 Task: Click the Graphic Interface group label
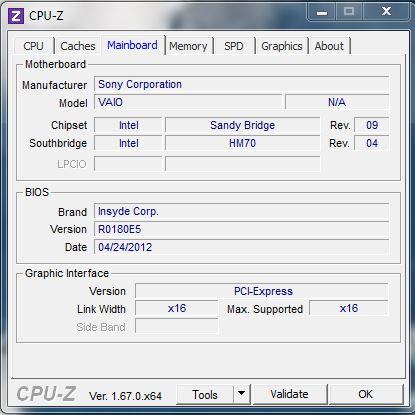pyautogui.click(x=67, y=273)
